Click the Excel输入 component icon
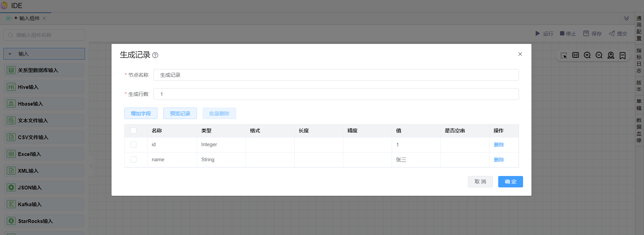 11,154
